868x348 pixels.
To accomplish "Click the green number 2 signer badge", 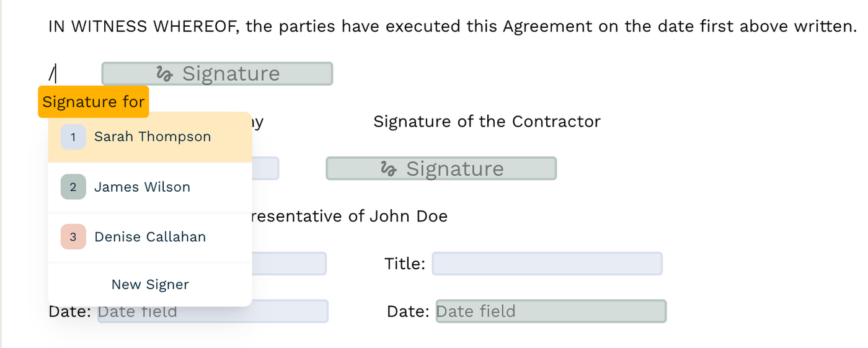I will tap(73, 187).
